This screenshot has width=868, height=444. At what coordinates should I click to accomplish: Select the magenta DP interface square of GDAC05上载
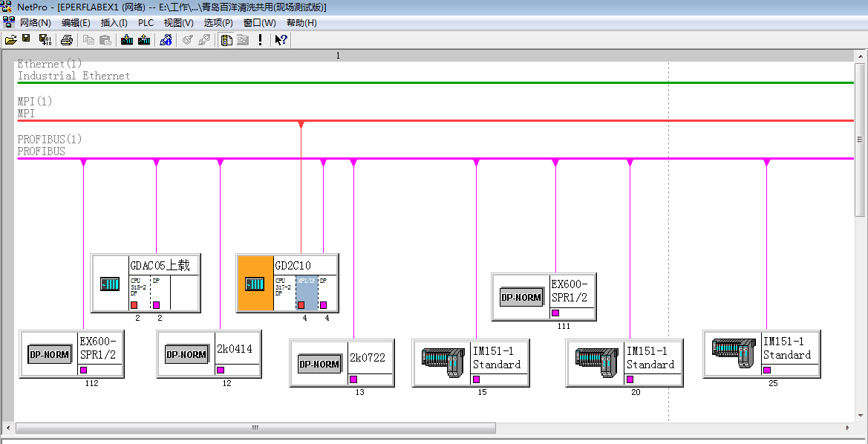[156, 305]
